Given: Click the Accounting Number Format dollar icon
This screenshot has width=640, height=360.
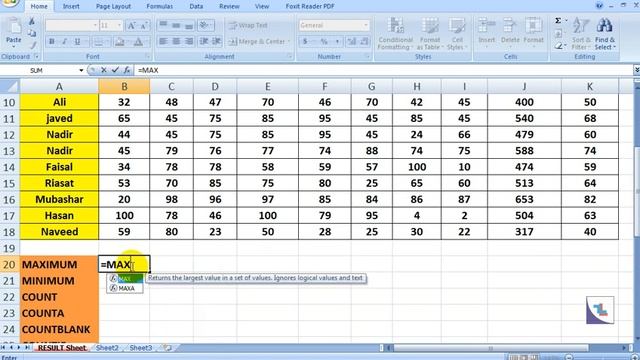Looking at the screenshot, I should (305, 41).
